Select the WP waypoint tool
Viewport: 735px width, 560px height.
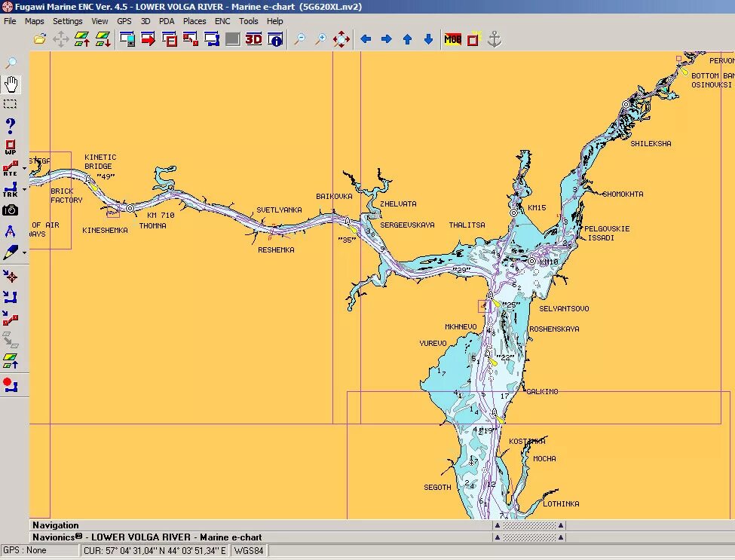click(x=11, y=147)
